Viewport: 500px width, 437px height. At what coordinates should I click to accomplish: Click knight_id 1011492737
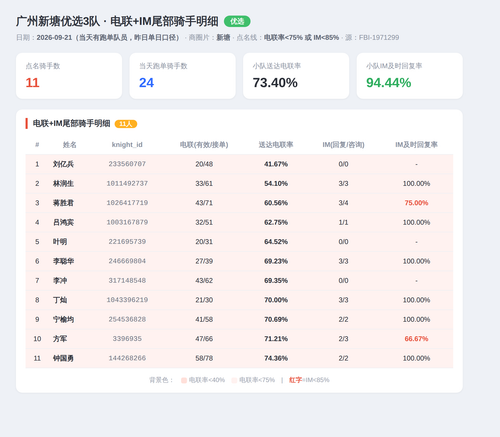tap(127, 183)
